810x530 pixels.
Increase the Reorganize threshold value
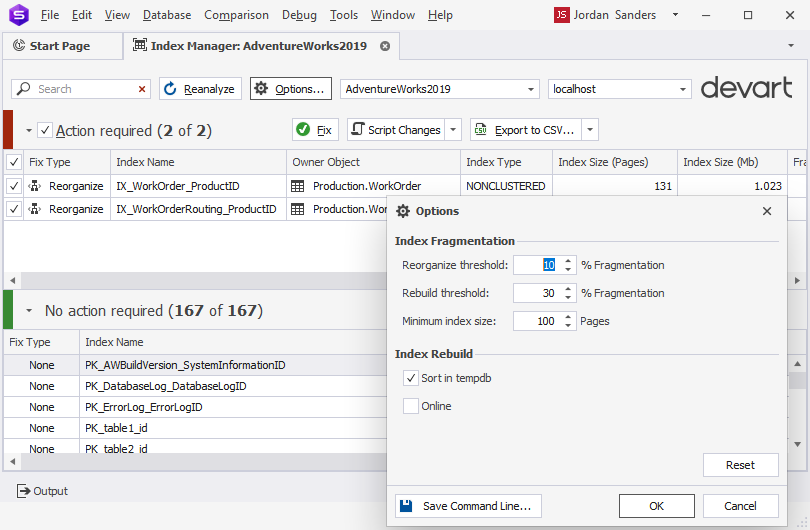tap(568, 261)
